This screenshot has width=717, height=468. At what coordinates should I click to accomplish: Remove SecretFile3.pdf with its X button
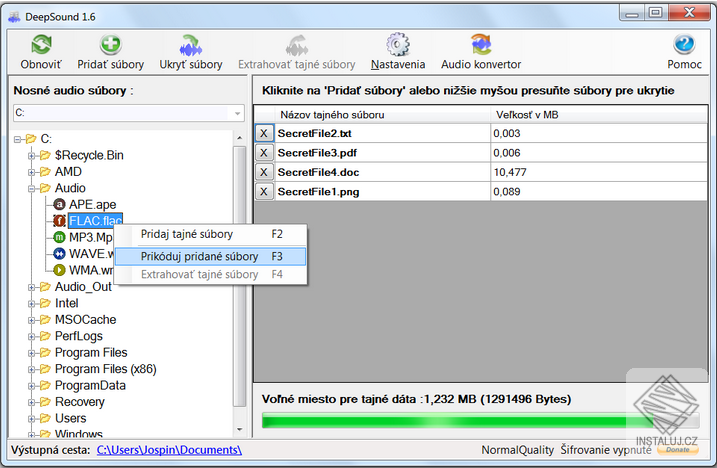[264, 153]
